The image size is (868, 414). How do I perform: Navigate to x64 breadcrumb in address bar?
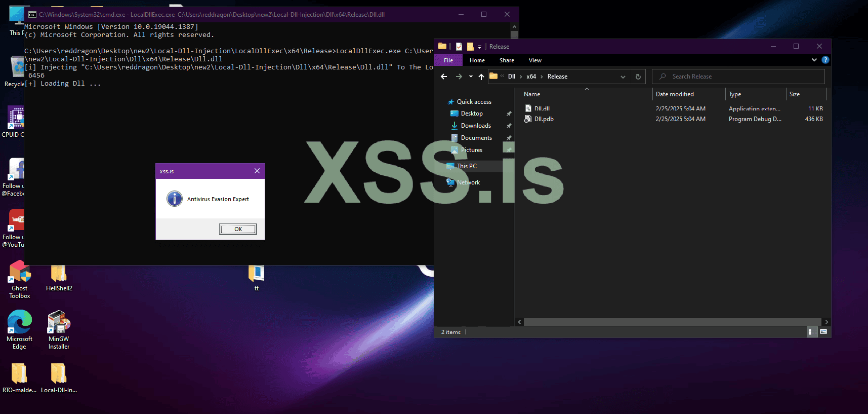point(531,77)
